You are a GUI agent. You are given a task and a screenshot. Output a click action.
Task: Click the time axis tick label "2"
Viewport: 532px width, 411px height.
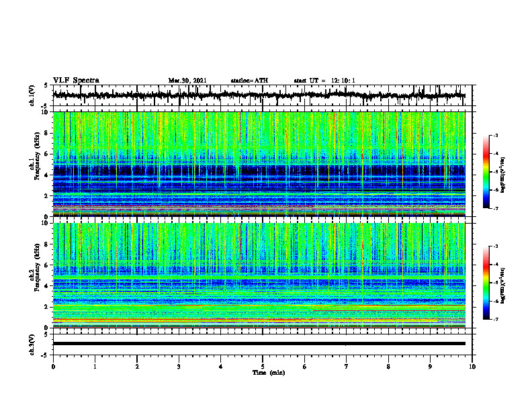click(137, 367)
